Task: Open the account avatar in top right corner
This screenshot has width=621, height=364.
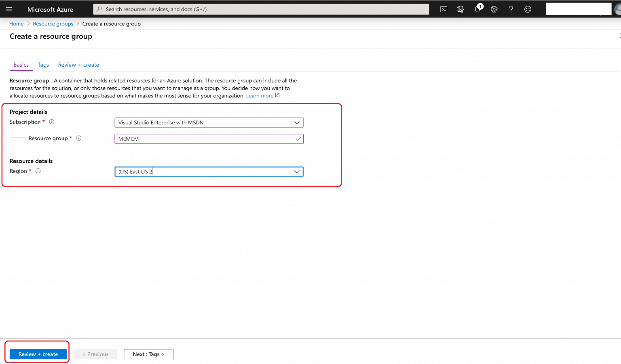Action: click(x=617, y=9)
